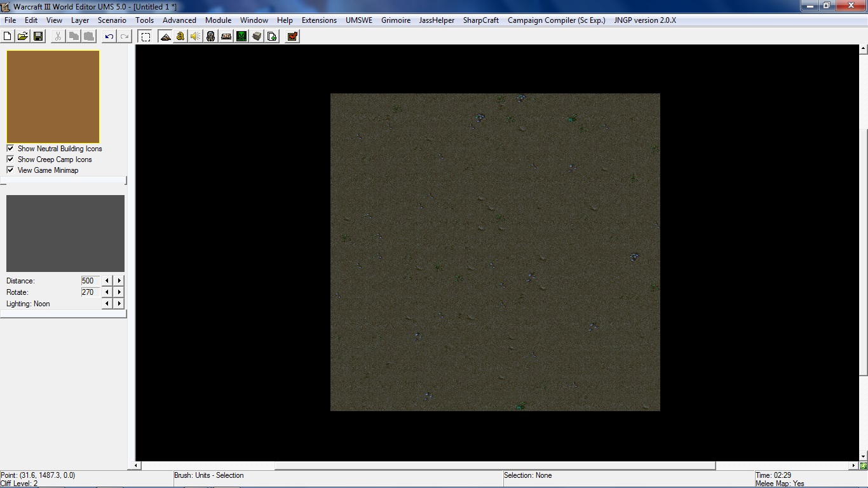Increase Distance value with right arrow
Viewport: 868px width, 488px height.
(x=119, y=281)
